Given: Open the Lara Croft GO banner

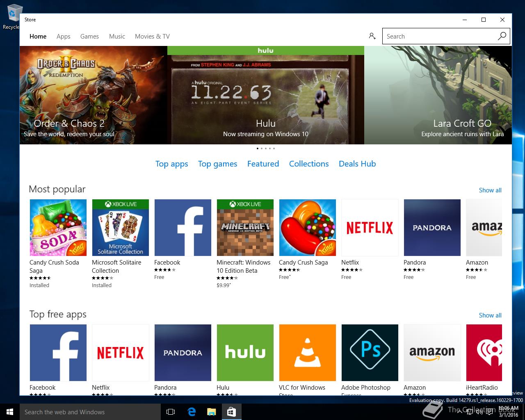Looking at the screenshot, I should (x=438, y=95).
